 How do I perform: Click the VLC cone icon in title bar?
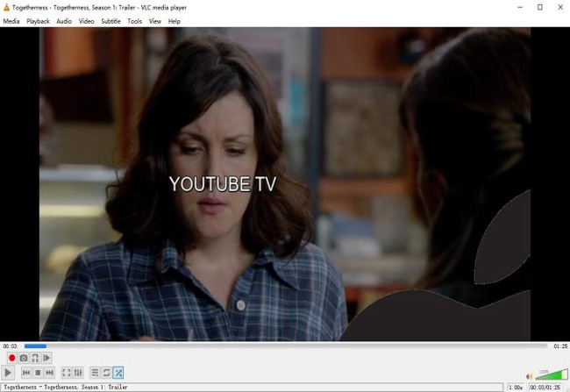[6, 7]
